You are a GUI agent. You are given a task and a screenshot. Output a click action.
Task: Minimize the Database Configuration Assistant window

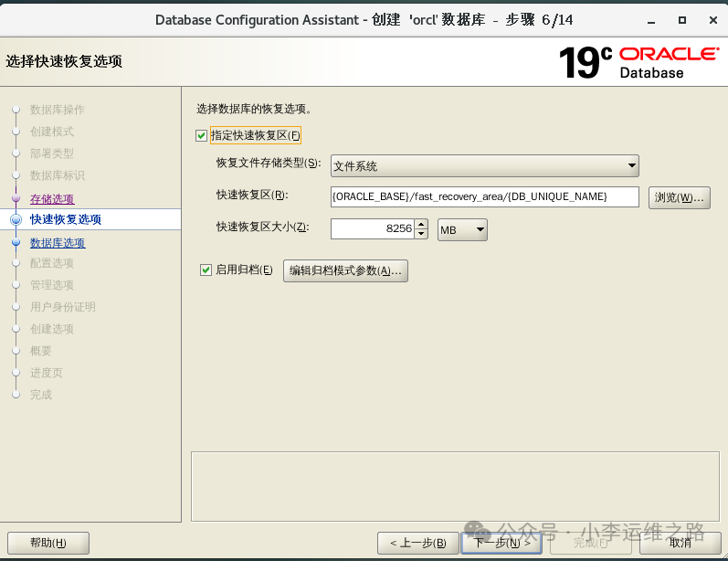[x=651, y=20]
